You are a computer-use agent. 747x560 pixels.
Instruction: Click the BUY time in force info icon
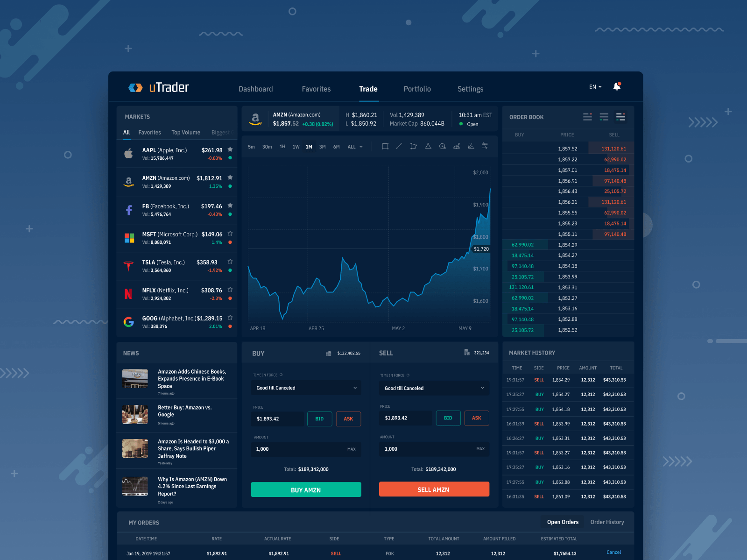281,375
